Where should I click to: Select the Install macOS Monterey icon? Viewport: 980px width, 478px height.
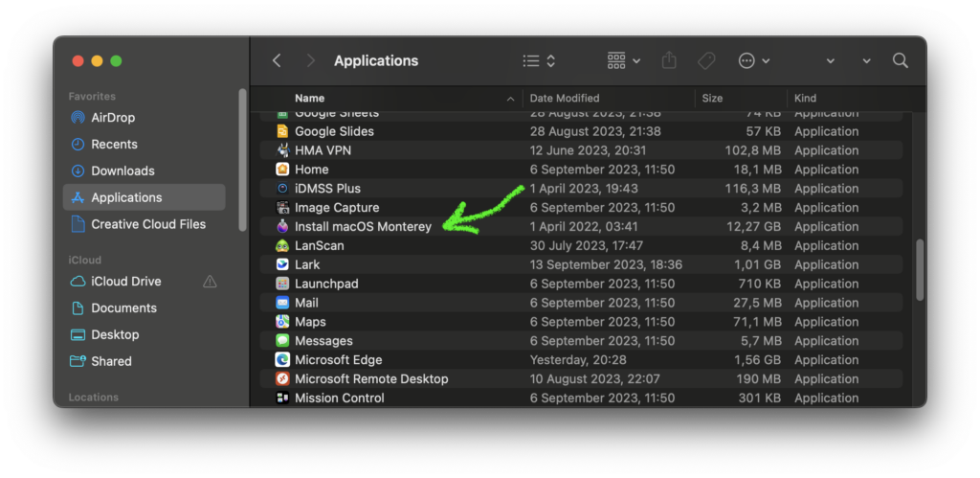click(x=282, y=226)
